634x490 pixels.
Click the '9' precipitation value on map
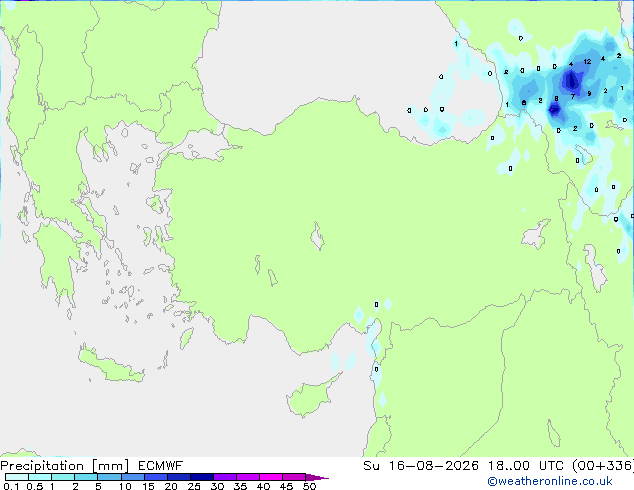click(x=589, y=93)
